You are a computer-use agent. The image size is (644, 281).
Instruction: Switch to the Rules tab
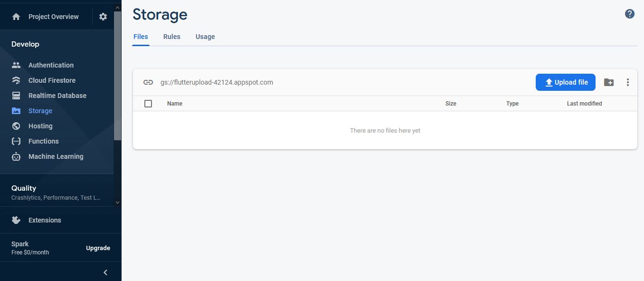(x=172, y=37)
